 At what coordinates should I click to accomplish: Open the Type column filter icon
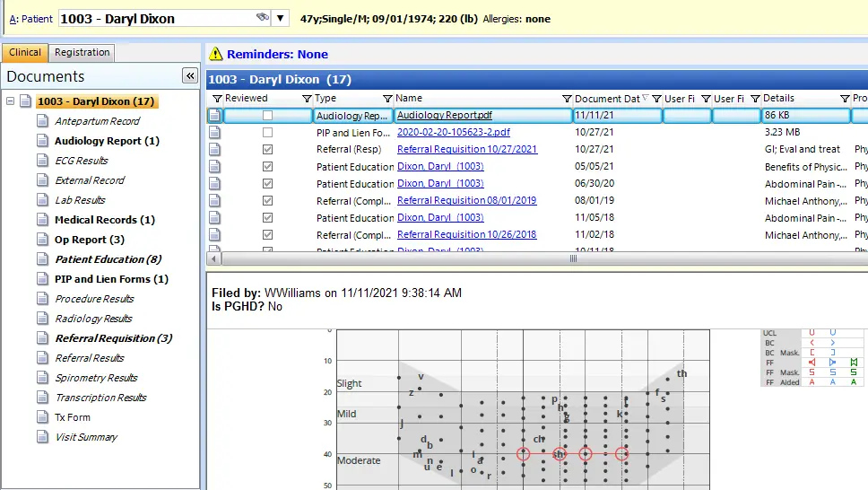308,99
